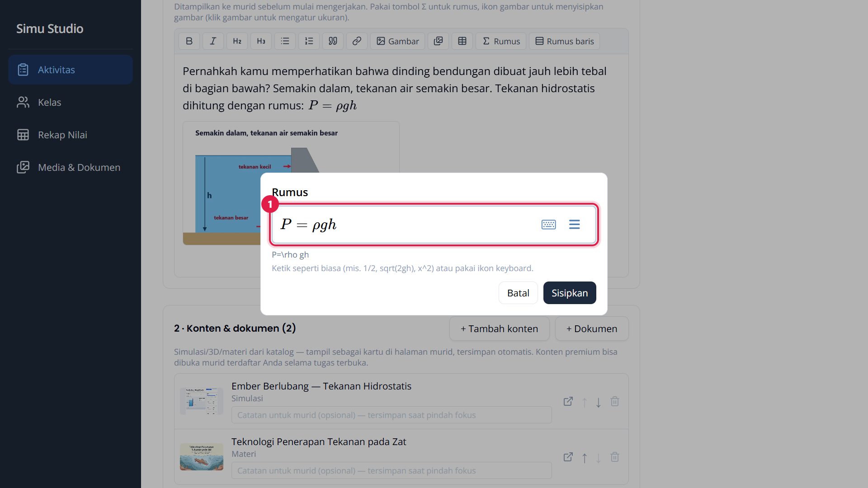Select the Teknologi Penerapan Tekanan thumbnail
The image size is (868, 488).
202,457
